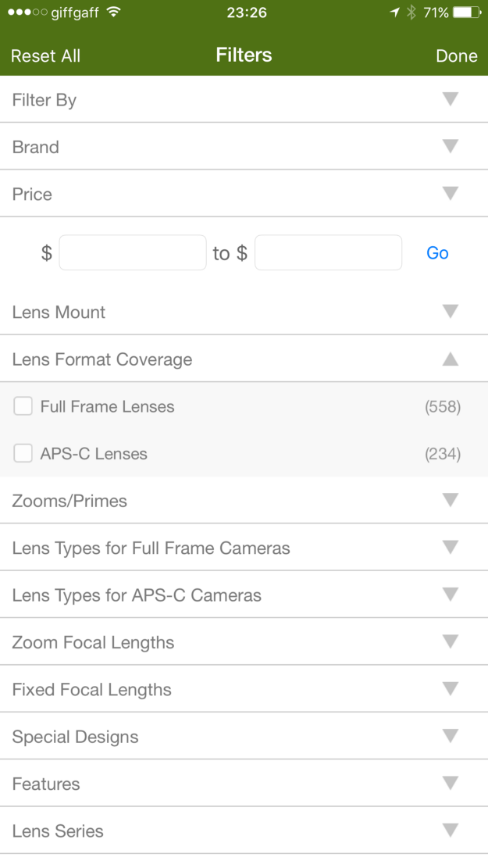Image resolution: width=488 pixels, height=868 pixels.
Task: Expand the Brand filter arrow
Action: click(x=450, y=146)
